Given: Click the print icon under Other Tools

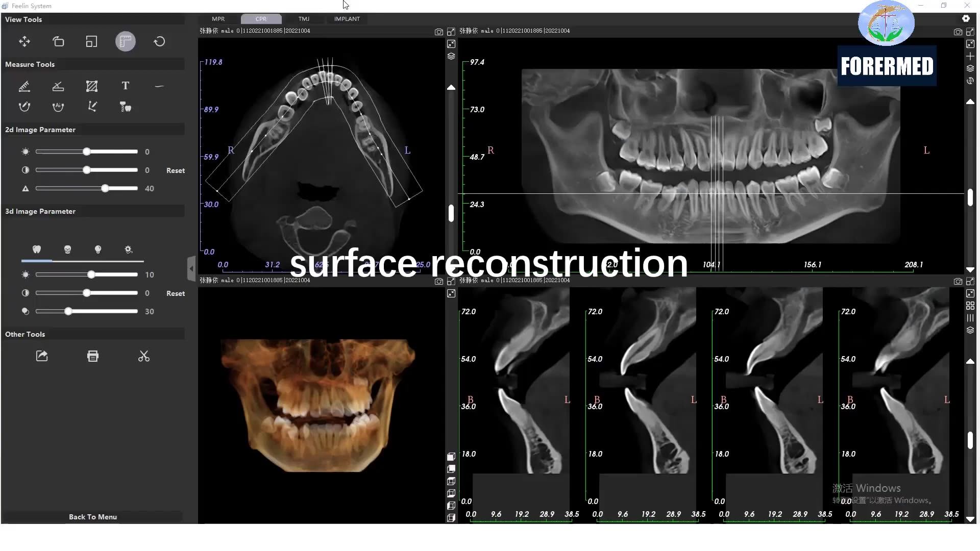Looking at the screenshot, I should coord(92,356).
